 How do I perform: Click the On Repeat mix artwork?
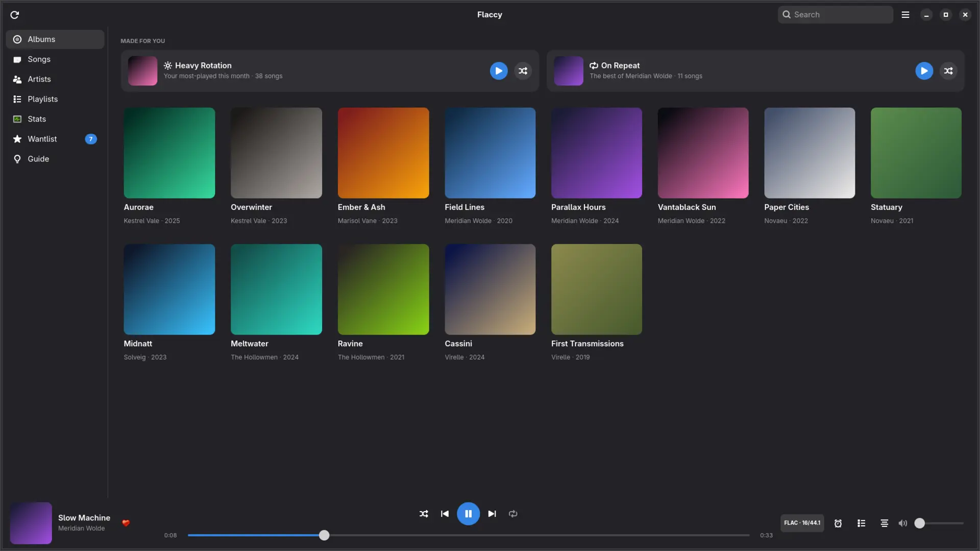(569, 71)
